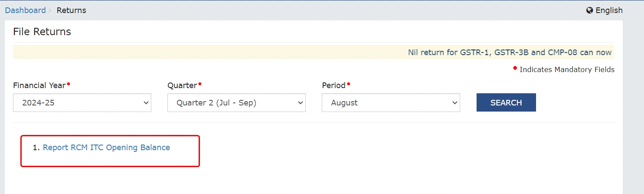Click the red mandatory dot after Period

click(348, 83)
